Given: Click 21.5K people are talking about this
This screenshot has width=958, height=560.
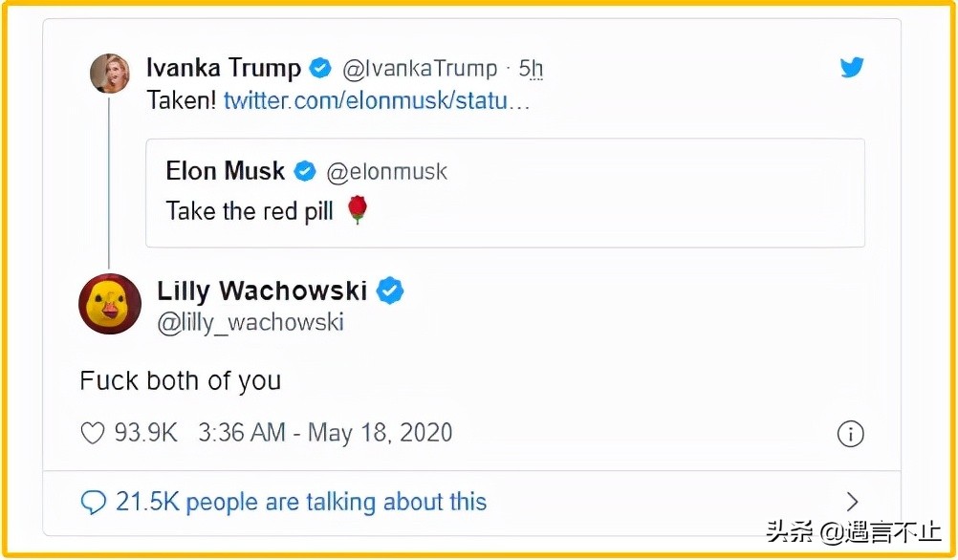Looking at the screenshot, I should (301, 502).
